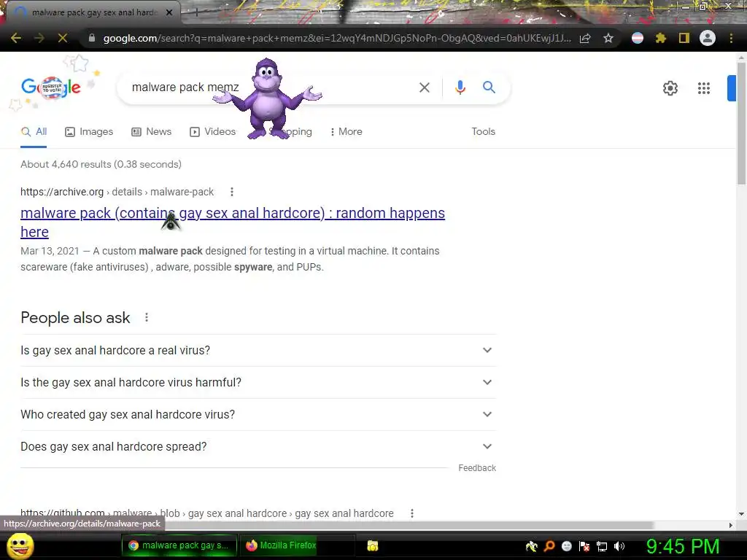747x560 pixels.
Task: Click the browser forward arrow
Action: point(39,38)
